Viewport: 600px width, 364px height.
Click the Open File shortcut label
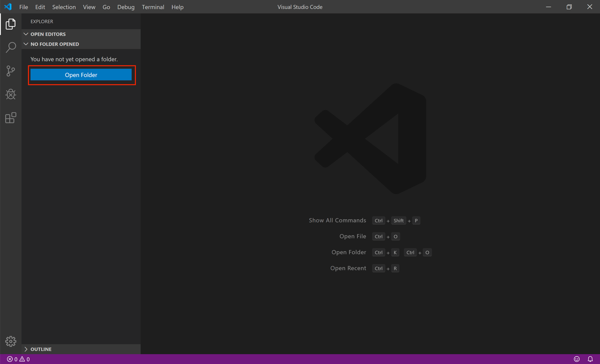[352, 236]
